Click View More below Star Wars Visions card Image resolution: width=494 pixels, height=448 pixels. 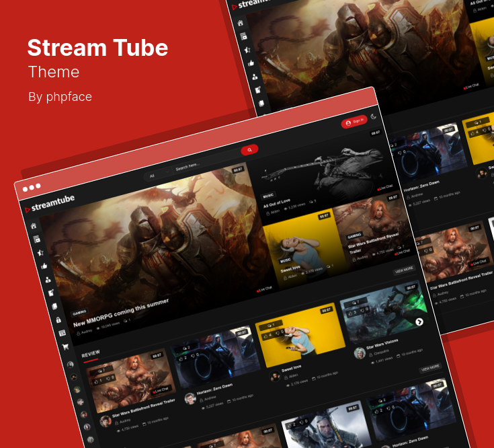(430, 368)
